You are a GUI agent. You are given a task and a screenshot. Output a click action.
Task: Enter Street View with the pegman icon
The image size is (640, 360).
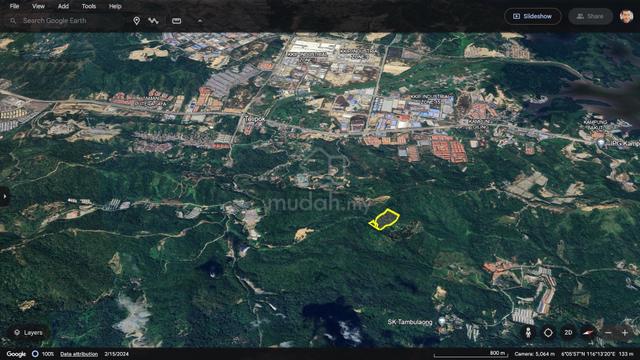click(528, 333)
